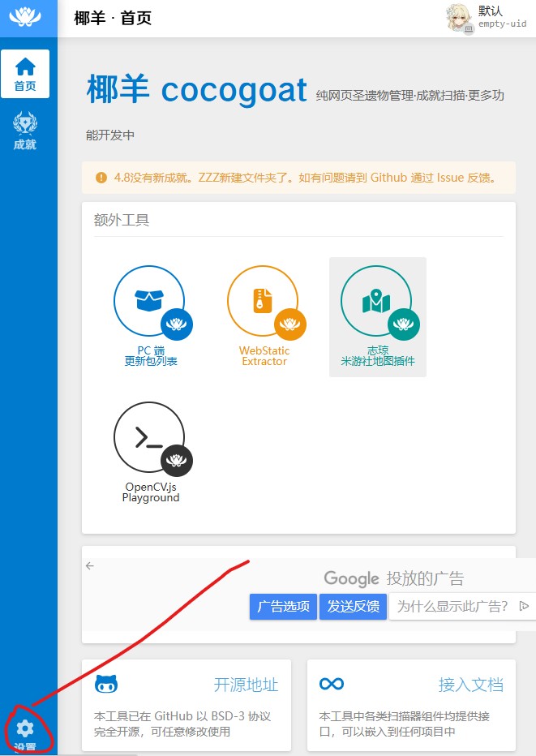Viewport: 536px width, 756px height.
Task: Open the 默认 user avatar profile
Action: [x=460, y=19]
